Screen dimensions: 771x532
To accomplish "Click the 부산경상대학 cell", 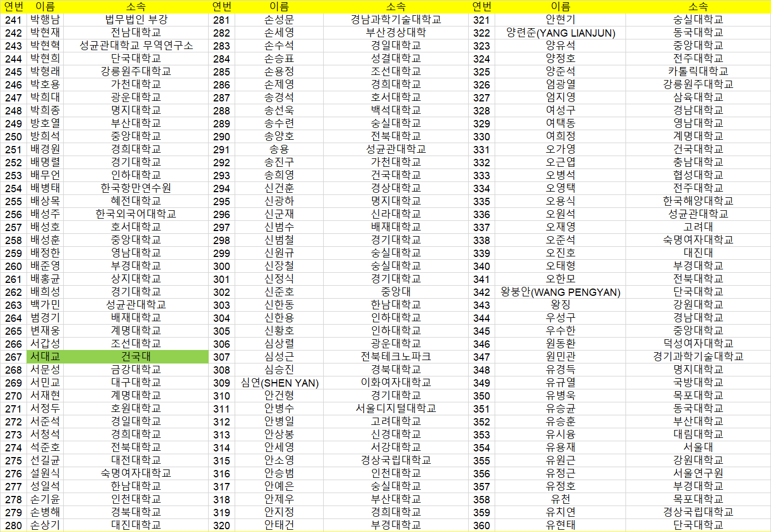I will [395, 33].
